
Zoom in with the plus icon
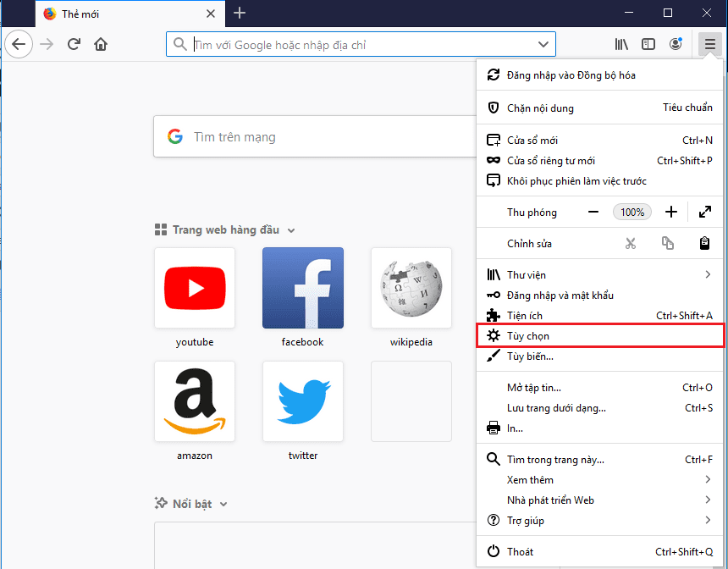click(x=671, y=213)
